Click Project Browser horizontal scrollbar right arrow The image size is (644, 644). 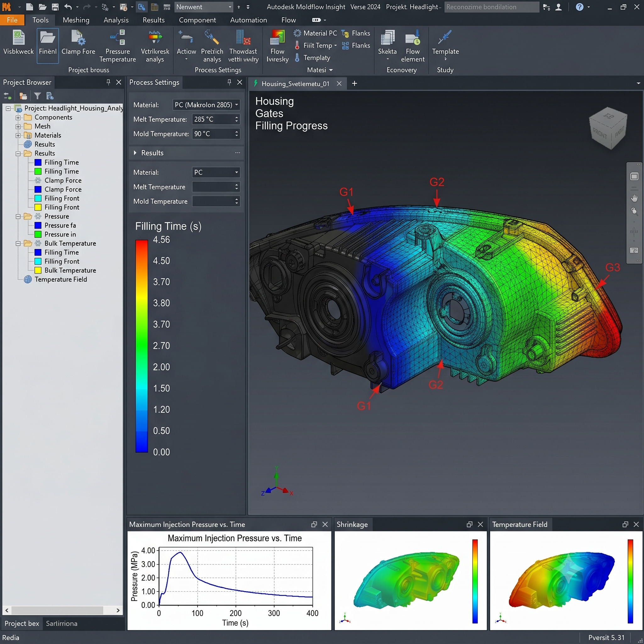coord(118,610)
